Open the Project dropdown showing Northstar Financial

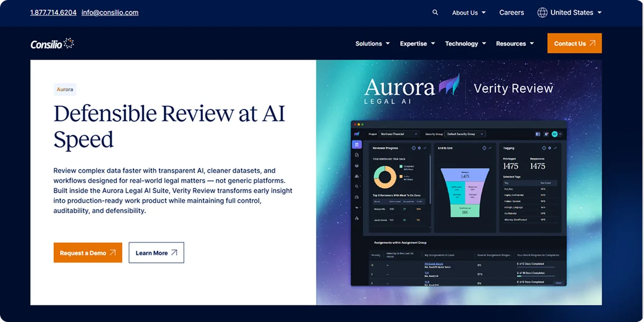[x=399, y=134]
